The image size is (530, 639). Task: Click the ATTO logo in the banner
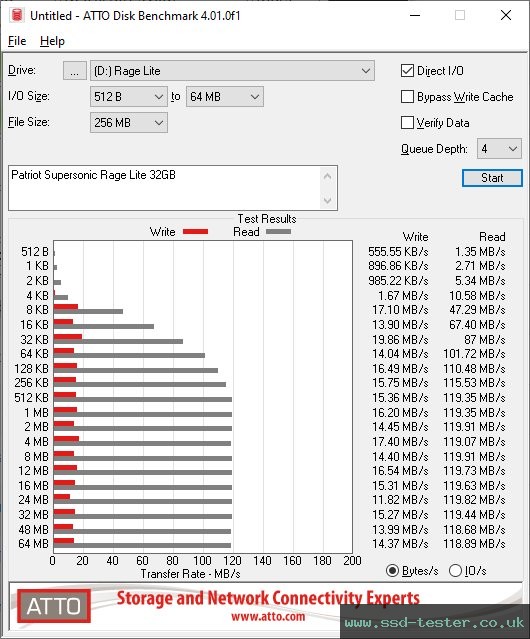[x=54, y=606]
